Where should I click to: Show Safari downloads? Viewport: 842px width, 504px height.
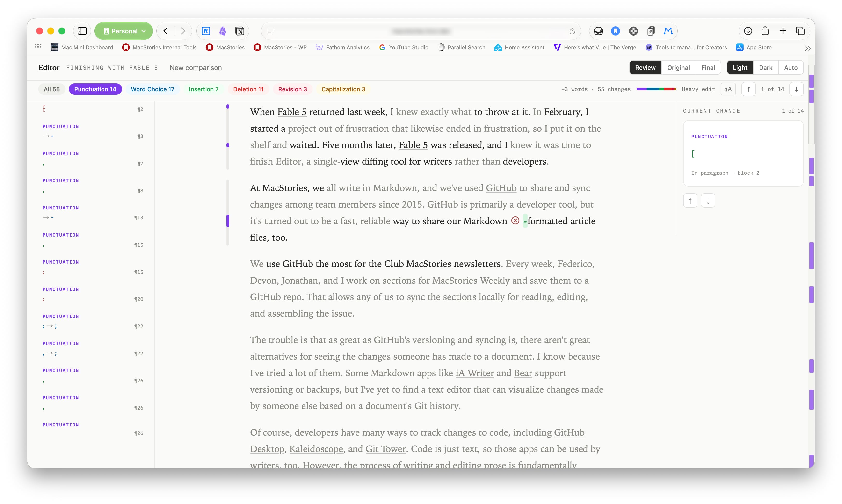pos(748,31)
